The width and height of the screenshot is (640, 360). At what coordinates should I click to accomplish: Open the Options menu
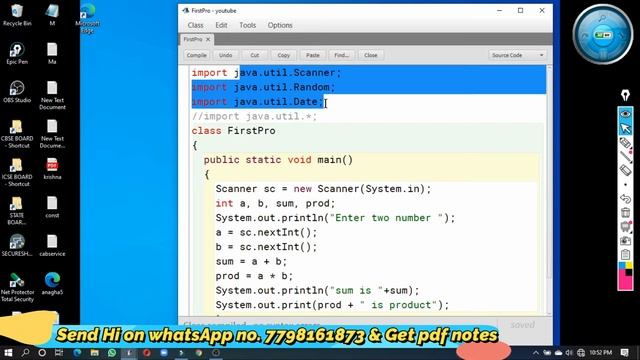(280, 25)
